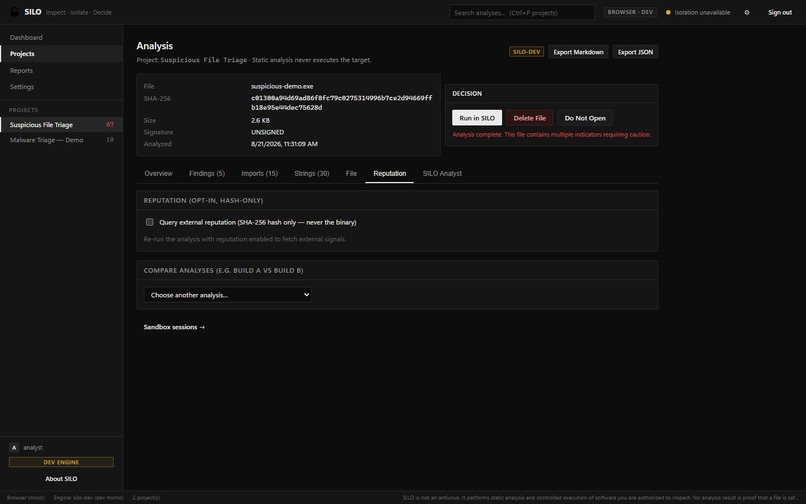The height and width of the screenshot is (504, 806).
Task: Click the Engine: silo-dev status bar entry
Action: click(88, 498)
